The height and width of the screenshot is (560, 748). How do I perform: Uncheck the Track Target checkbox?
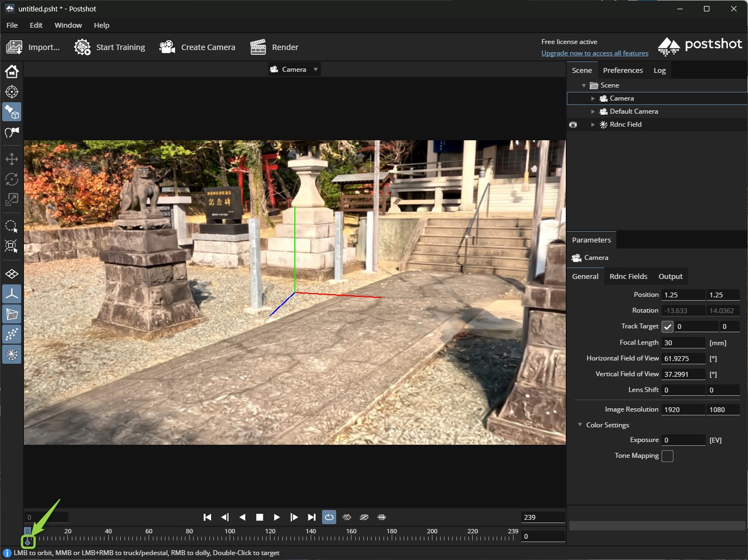click(x=667, y=326)
